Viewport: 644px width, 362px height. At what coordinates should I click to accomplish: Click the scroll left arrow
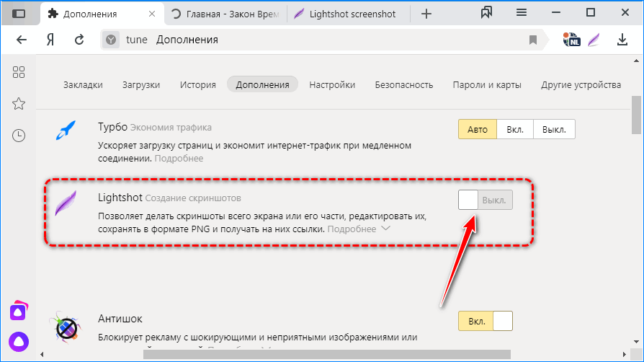tap(42, 354)
